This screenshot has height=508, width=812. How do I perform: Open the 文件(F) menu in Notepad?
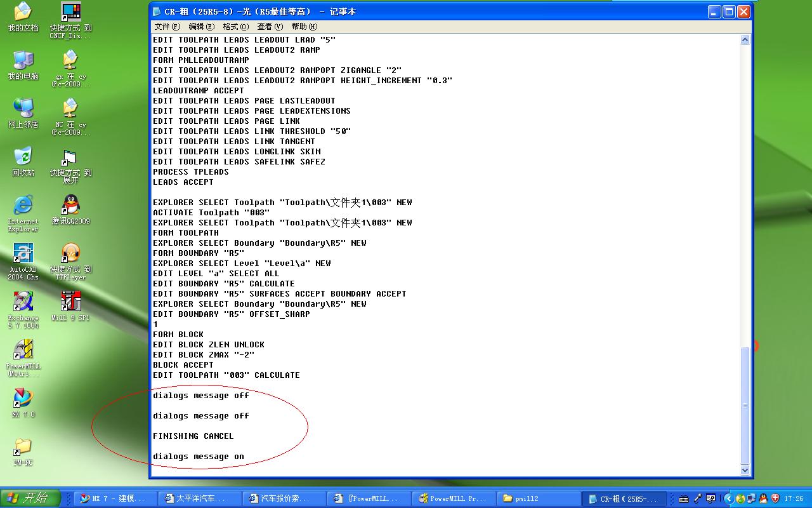coord(167,27)
